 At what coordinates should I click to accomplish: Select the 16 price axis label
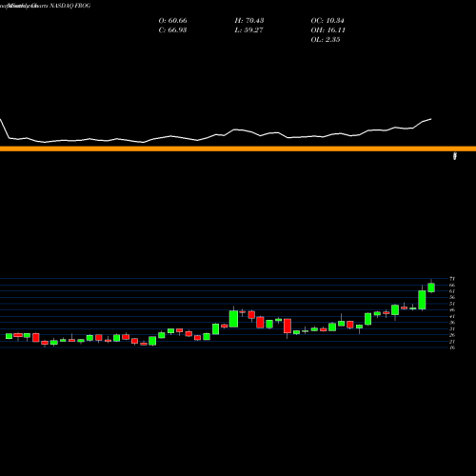point(452,347)
